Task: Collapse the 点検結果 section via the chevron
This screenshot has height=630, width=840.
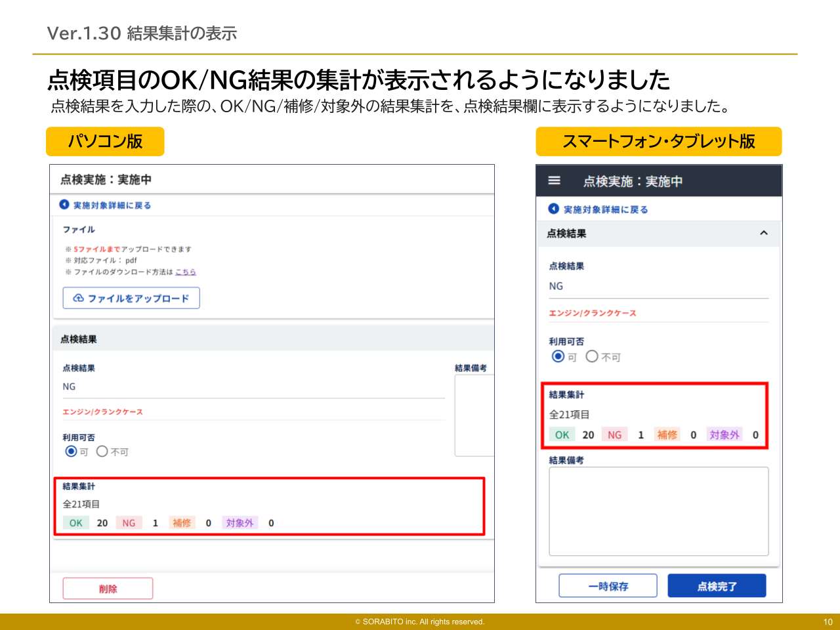Action: (763, 234)
